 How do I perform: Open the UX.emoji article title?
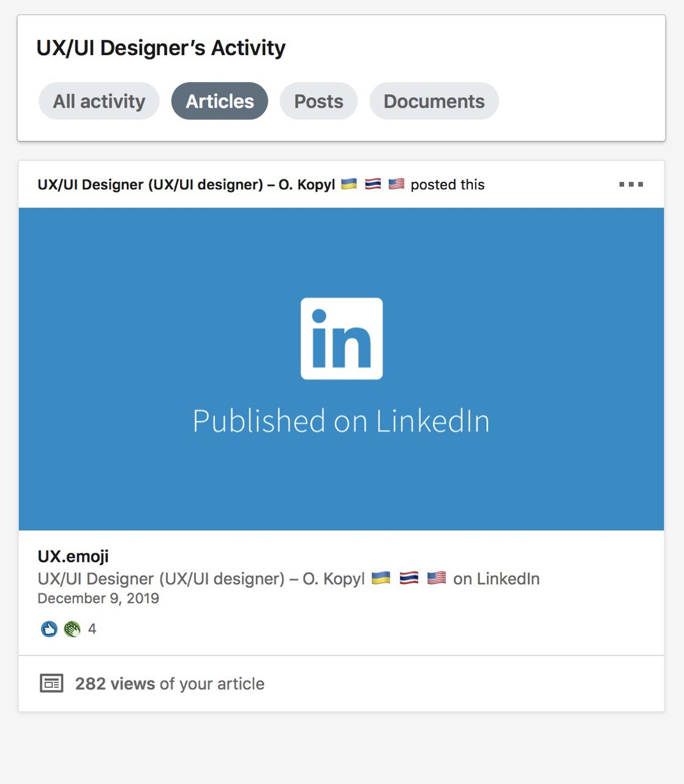click(73, 556)
